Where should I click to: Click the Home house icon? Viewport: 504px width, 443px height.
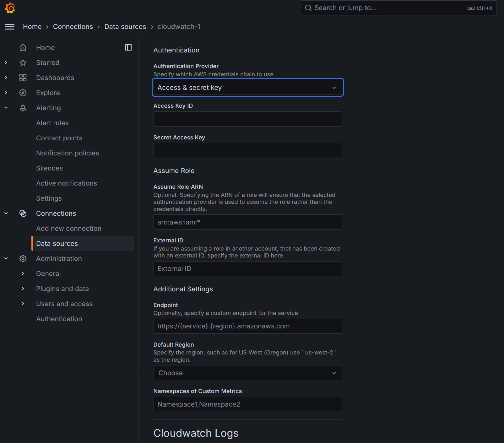tap(23, 47)
